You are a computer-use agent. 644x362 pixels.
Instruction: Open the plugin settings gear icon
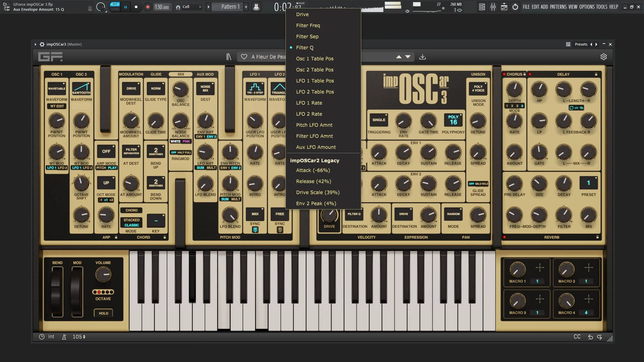(x=603, y=57)
